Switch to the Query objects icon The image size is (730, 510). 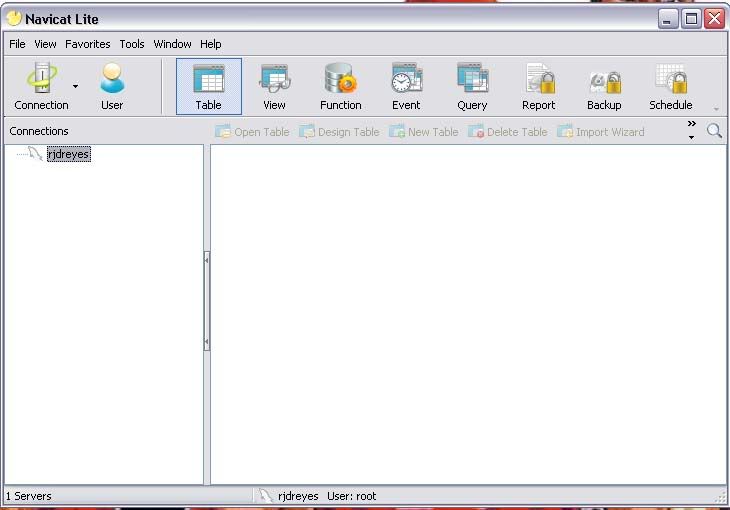pyautogui.click(x=472, y=86)
